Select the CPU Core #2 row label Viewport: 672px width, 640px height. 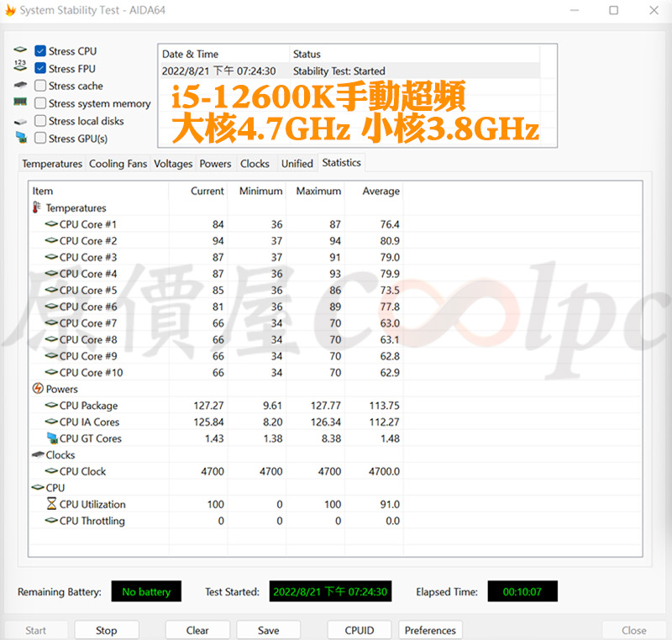(88, 241)
